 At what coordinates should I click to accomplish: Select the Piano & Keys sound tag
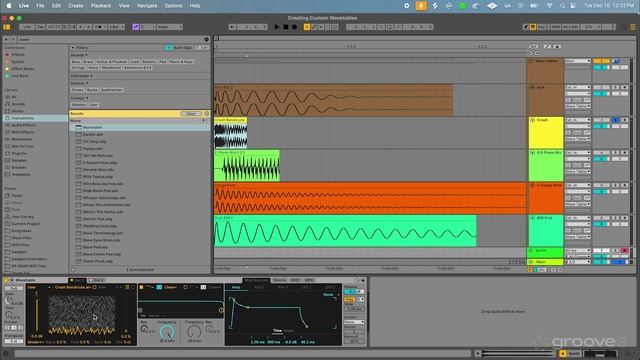point(181,62)
